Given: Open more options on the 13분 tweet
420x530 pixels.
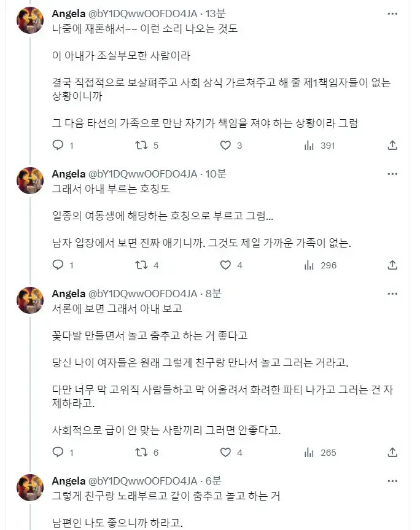Looking at the screenshot, I should tap(392, 13).
